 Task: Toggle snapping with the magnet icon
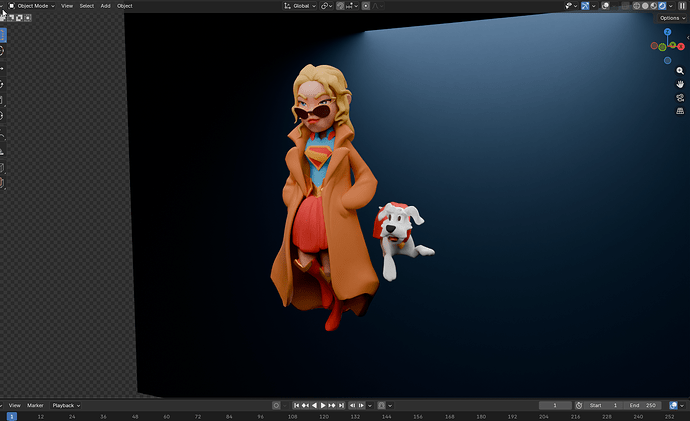pyautogui.click(x=340, y=6)
